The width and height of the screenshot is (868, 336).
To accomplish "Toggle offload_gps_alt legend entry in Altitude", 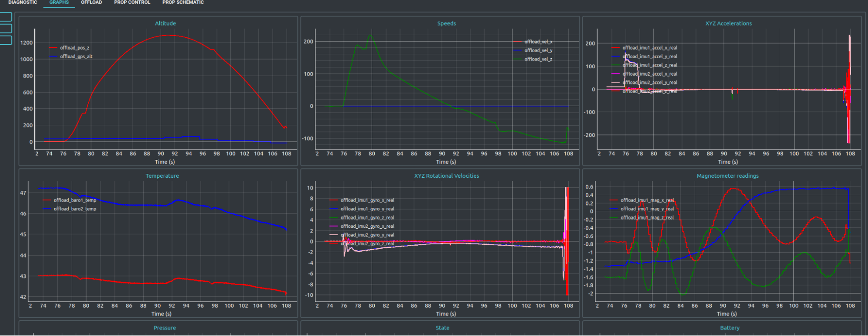I will pyautogui.click(x=71, y=57).
